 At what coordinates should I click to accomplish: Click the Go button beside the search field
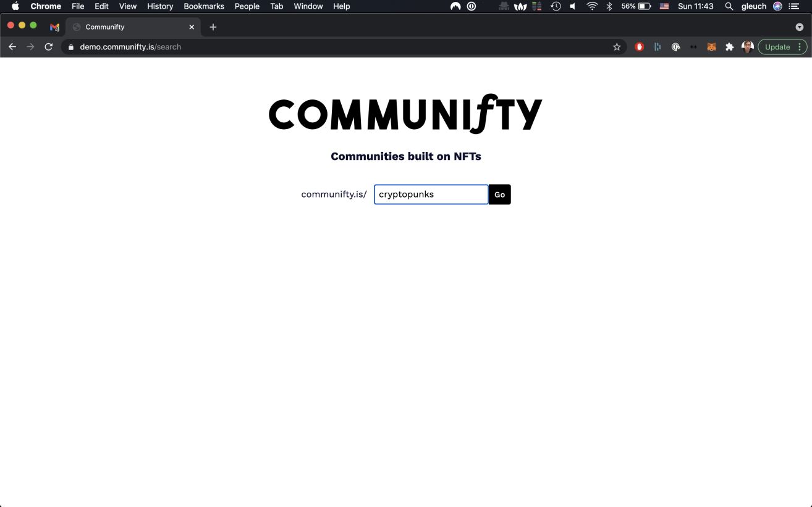coord(499,195)
